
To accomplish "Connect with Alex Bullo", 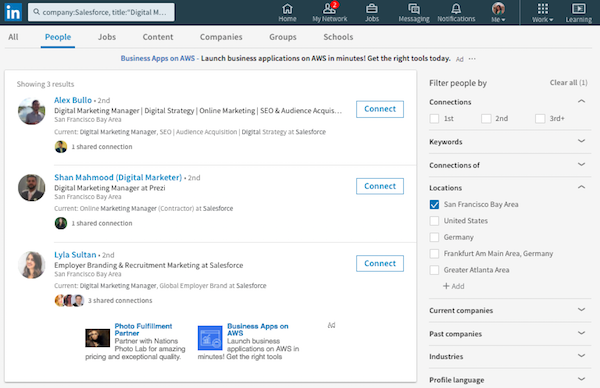I will [380, 109].
